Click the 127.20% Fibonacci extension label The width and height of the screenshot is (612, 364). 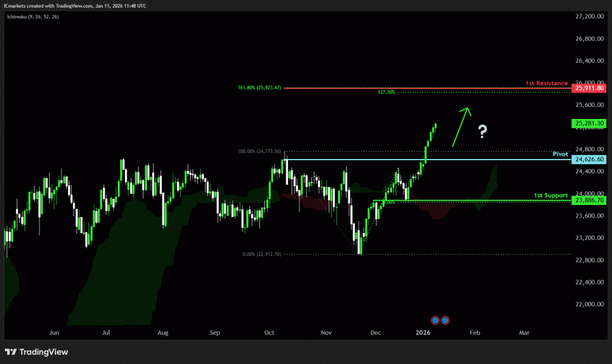pos(385,93)
